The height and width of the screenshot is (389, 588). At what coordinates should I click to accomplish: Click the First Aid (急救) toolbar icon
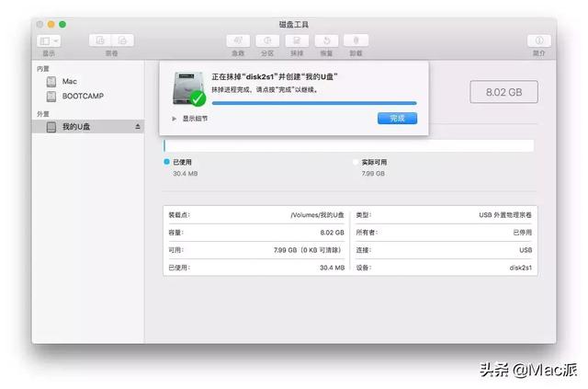pyautogui.click(x=238, y=40)
